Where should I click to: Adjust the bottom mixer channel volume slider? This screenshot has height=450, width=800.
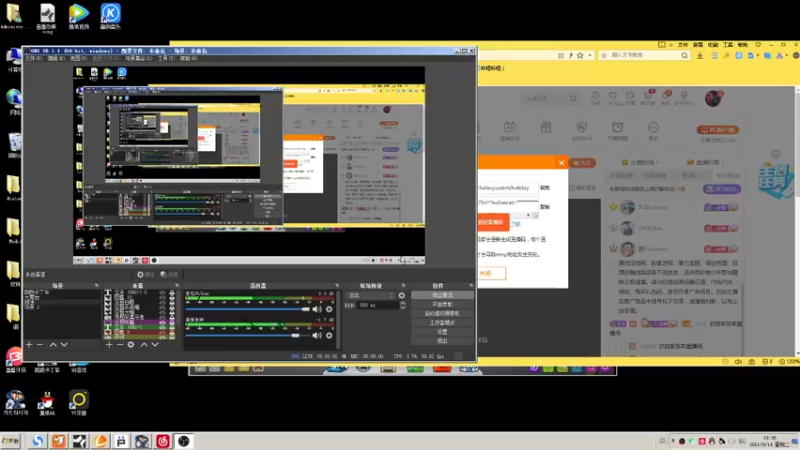tap(247, 335)
